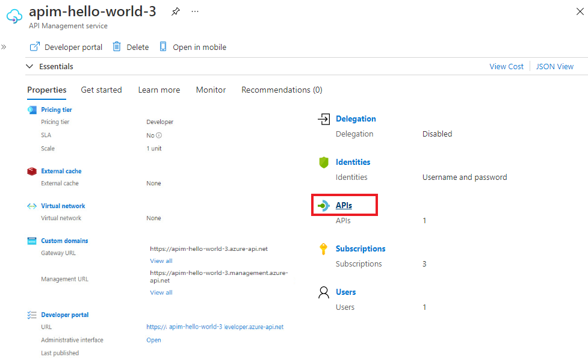Pin the apim-hello-world-3 resource to dashboard
This screenshot has height=364, width=588.
tap(176, 11)
